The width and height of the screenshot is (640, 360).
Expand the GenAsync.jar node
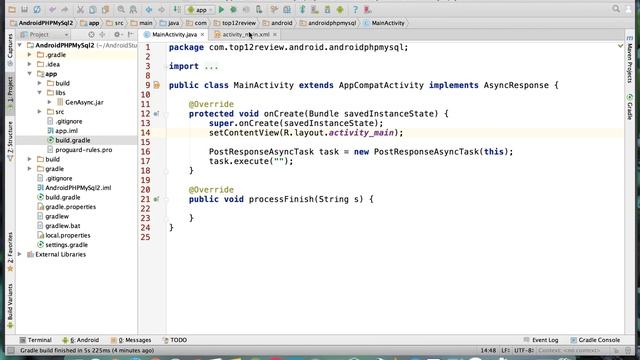tap(49, 102)
